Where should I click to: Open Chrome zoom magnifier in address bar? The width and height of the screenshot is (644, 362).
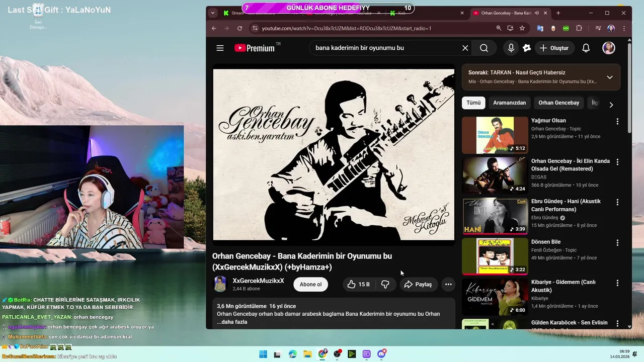click(499, 28)
